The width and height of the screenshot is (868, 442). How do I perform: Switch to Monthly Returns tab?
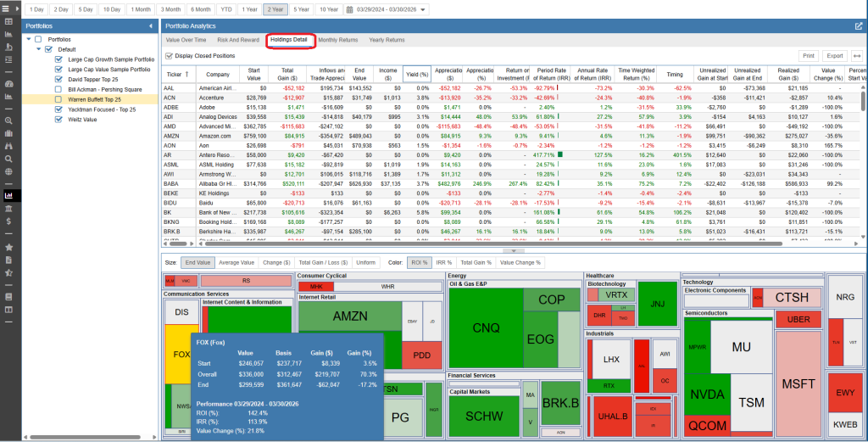(337, 40)
